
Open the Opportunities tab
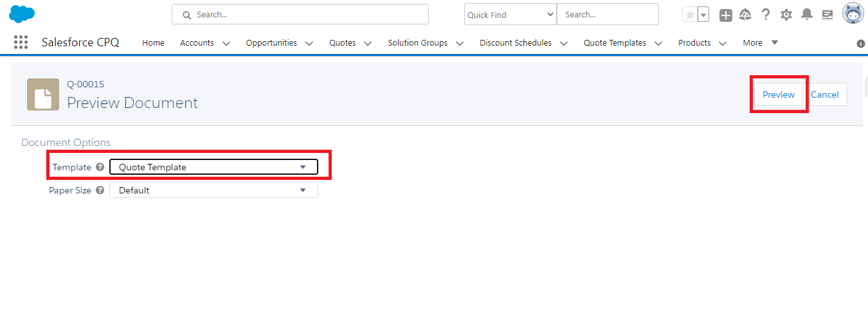[271, 43]
